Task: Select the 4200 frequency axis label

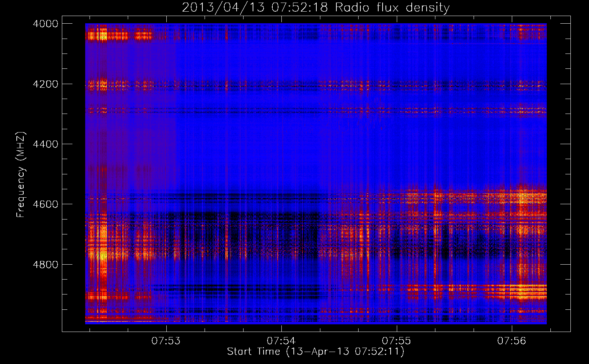Action: 46,84
